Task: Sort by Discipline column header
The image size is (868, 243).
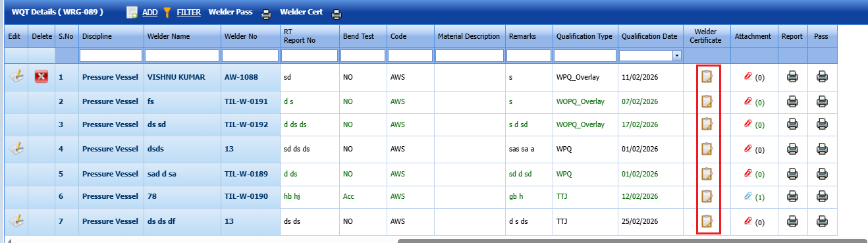Action: tap(97, 36)
